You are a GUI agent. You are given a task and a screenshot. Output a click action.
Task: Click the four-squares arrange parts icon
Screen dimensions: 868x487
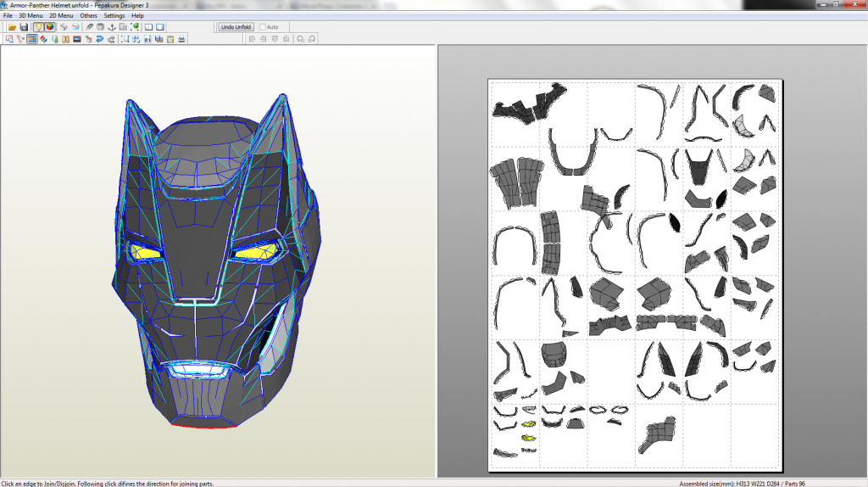(x=136, y=39)
